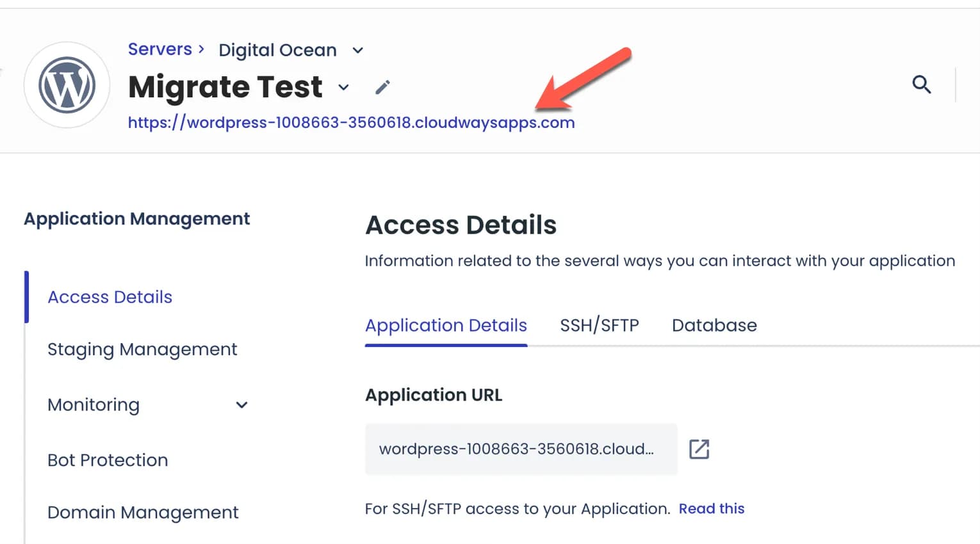Open Bot Protection settings
Viewport: 980px width, 544px height.
pyautogui.click(x=107, y=460)
